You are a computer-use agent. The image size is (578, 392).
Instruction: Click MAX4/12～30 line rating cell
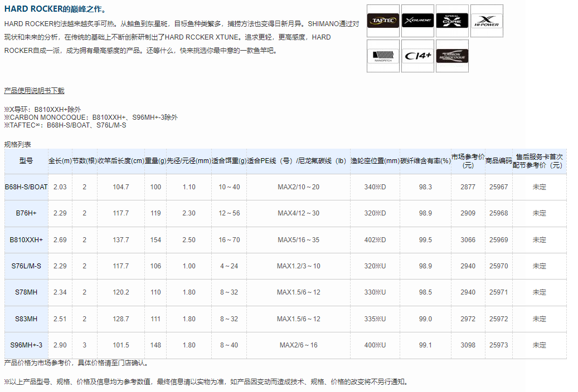(298, 213)
